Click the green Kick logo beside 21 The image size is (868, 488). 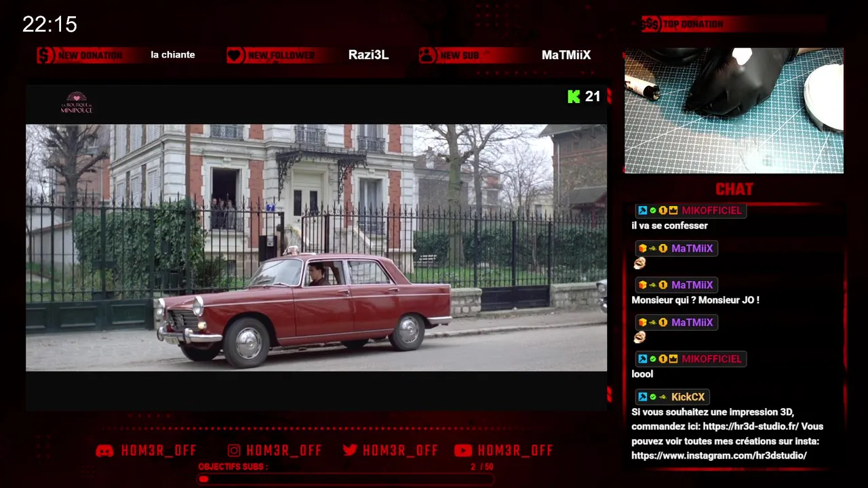(x=574, y=96)
